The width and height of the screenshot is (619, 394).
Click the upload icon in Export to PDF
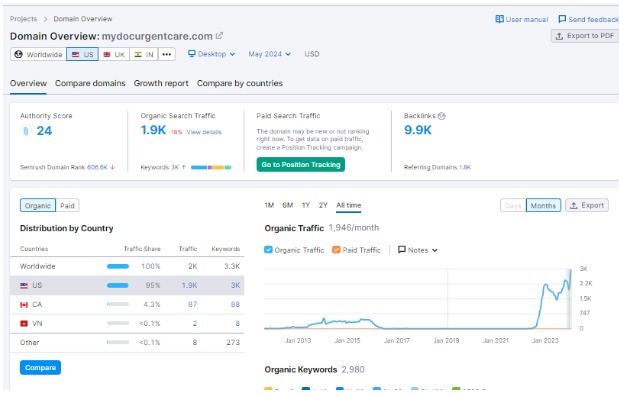click(x=559, y=36)
